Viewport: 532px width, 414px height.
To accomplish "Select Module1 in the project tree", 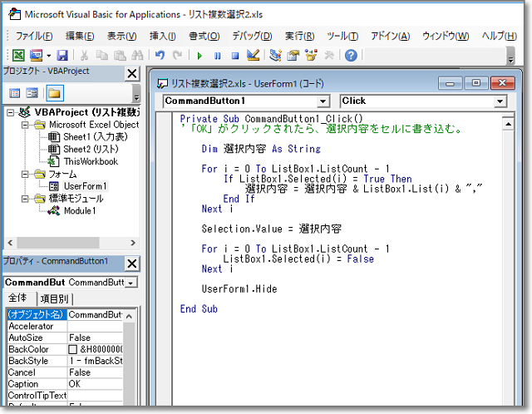I will [x=80, y=211].
